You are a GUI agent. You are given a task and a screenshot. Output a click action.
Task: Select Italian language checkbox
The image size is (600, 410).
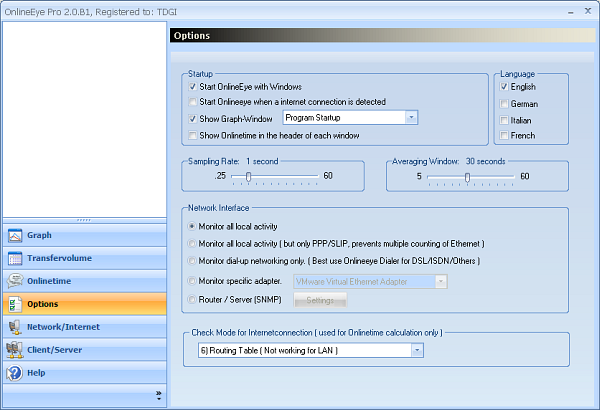point(504,121)
